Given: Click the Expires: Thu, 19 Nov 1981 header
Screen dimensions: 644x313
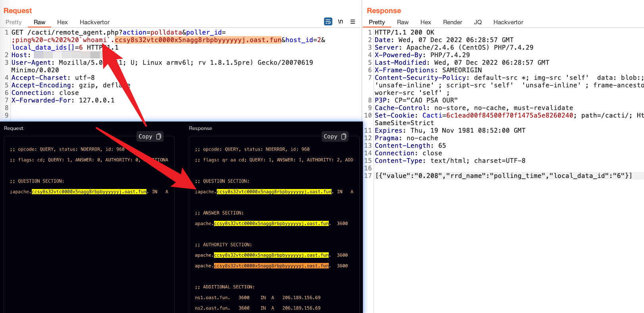Looking at the screenshot, I should click(450, 130).
